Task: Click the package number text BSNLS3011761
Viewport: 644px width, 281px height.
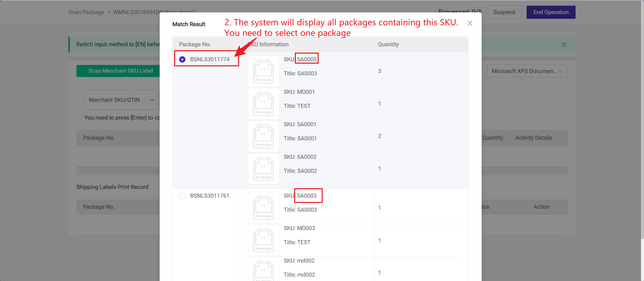Action: coord(210,196)
